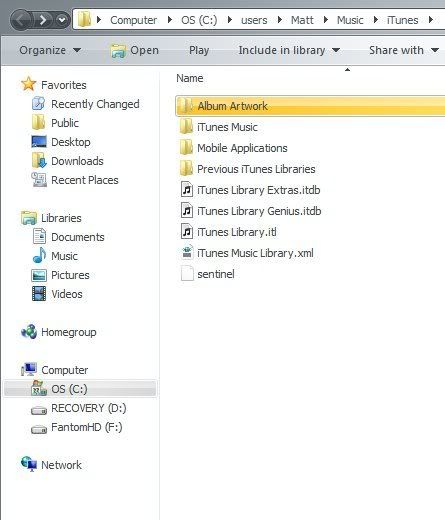Click the blank file icon of sentinel
Image resolution: width=445 pixels, height=520 pixels.
coord(187,274)
